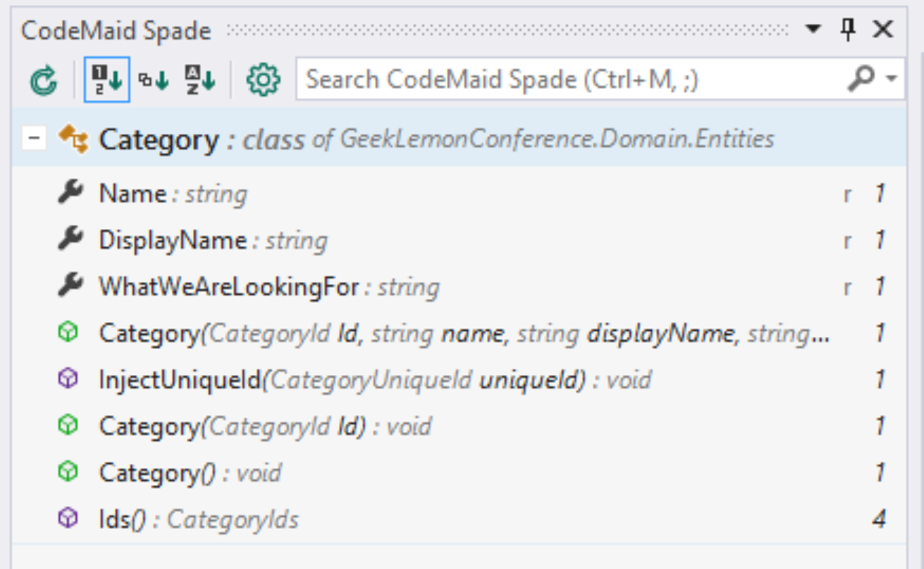Click purple cube icon beside InjectUniqueId
Viewport: 924px width, 569px height.
coord(67,380)
